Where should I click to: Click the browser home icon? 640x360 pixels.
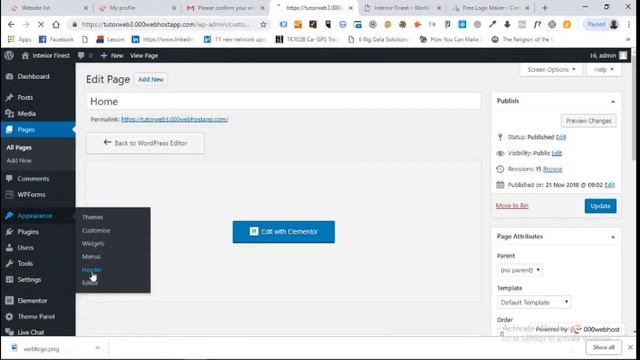pos(56,24)
